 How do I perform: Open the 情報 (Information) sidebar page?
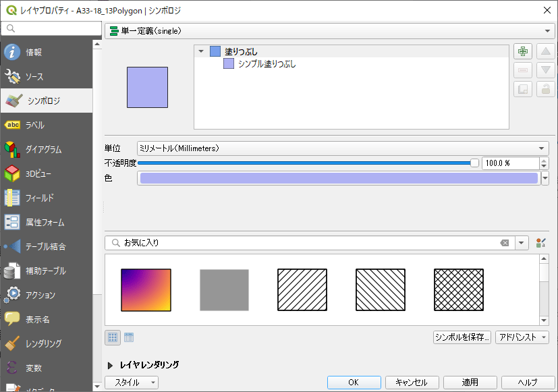pyautogui.click(x=47, y=52)
